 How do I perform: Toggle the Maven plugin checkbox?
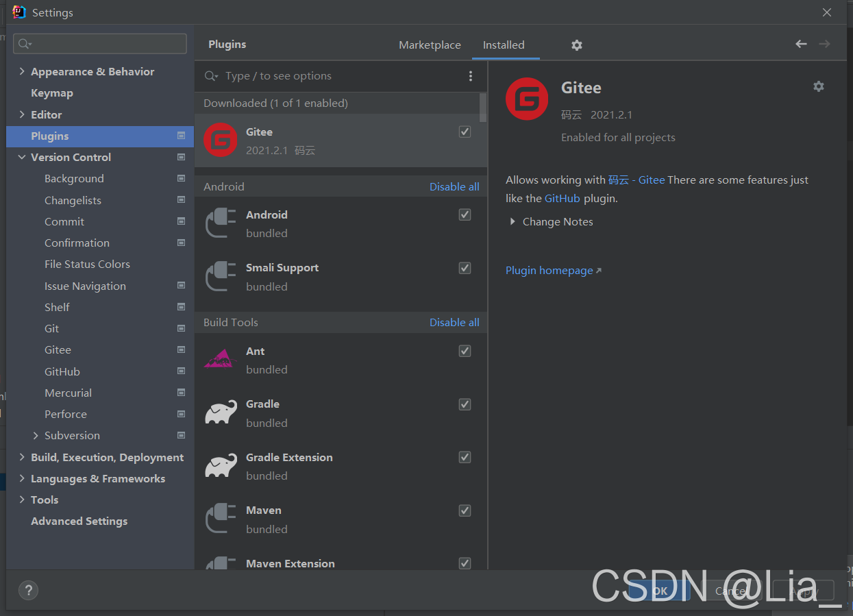point(465,510)
